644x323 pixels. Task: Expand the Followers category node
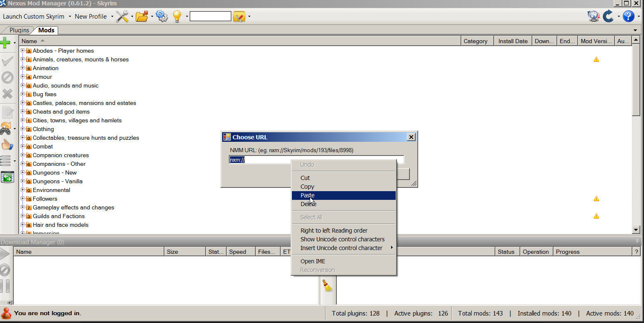point(23,199)
